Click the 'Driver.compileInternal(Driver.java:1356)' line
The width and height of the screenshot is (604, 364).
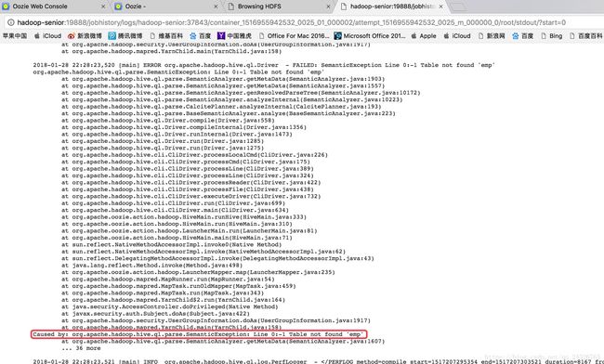pyautogui.click(x=184, y=127)
